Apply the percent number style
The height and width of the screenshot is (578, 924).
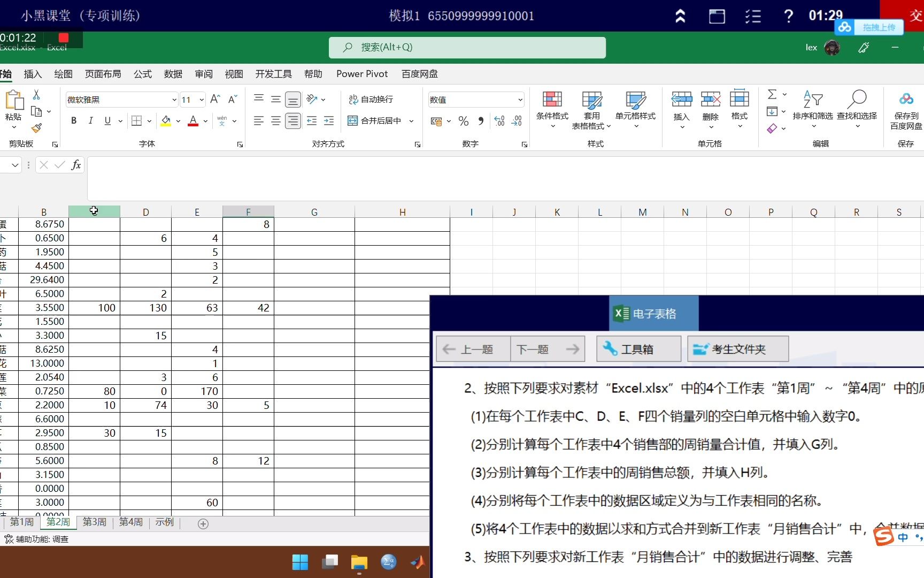463,121
